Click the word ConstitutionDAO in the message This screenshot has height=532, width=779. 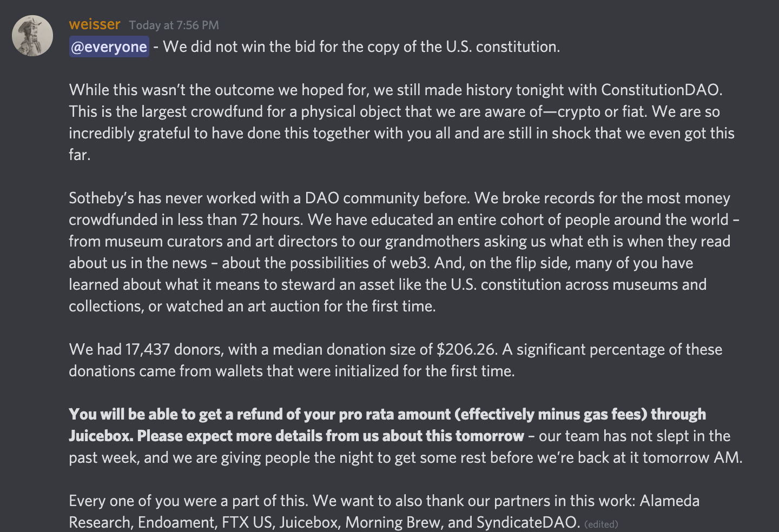661,90
